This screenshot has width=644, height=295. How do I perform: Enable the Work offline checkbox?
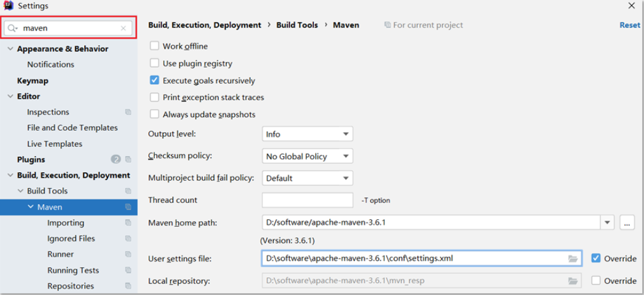pos(155,46)
